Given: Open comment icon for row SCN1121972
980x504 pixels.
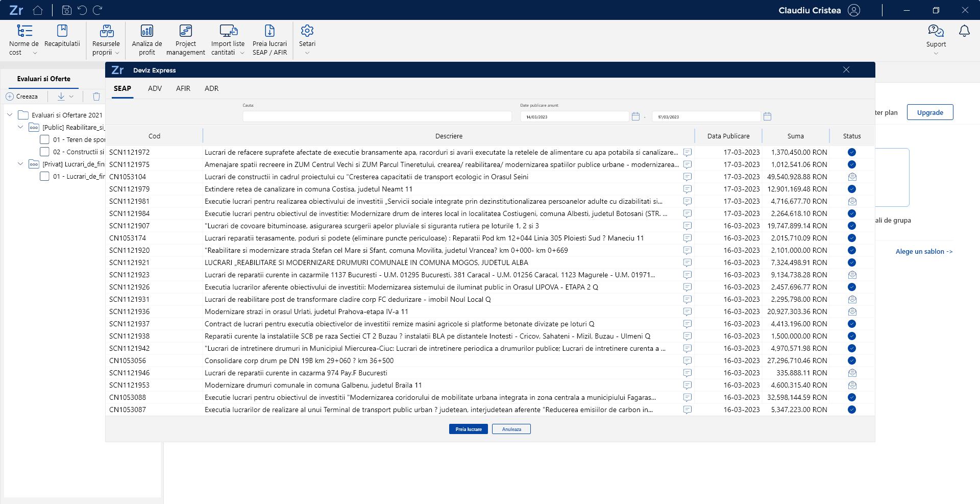Looking at the screenshot, I should click(688, 152).
